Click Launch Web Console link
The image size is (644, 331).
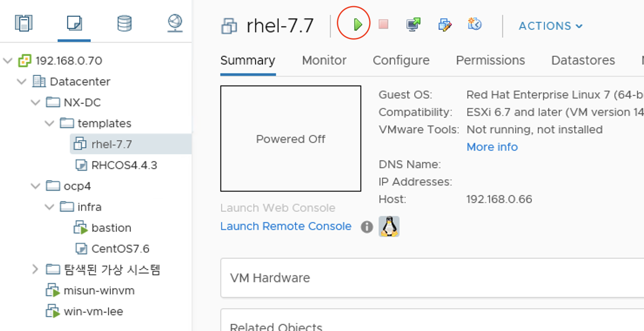coord(278,208)
